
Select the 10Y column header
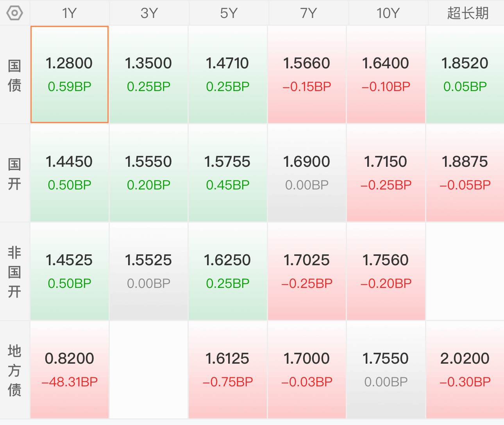point(388,13)
